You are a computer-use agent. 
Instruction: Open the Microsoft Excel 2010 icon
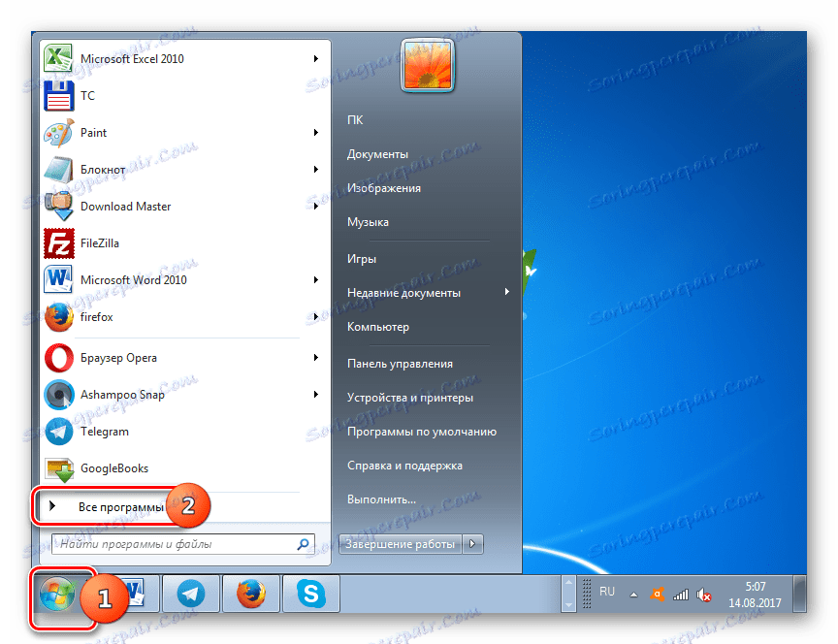pyautogui.click(x=58, y=58)
